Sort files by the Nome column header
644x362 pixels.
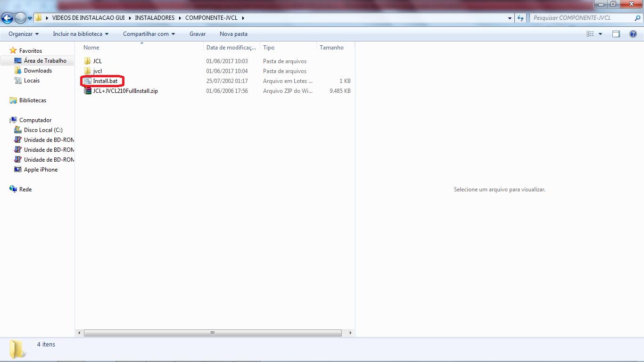coord(91,48)
